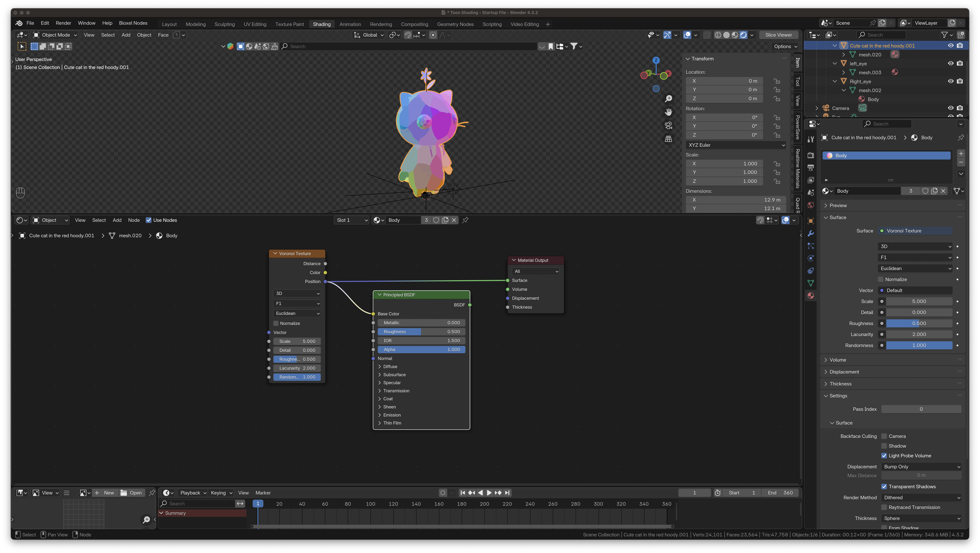Open the XYZ Euler rotation mode dropdown

click(x=736, y=145)
